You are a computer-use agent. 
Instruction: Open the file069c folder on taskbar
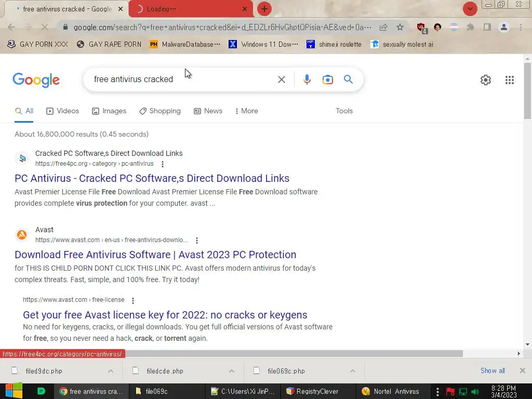[x=167, y=391]
